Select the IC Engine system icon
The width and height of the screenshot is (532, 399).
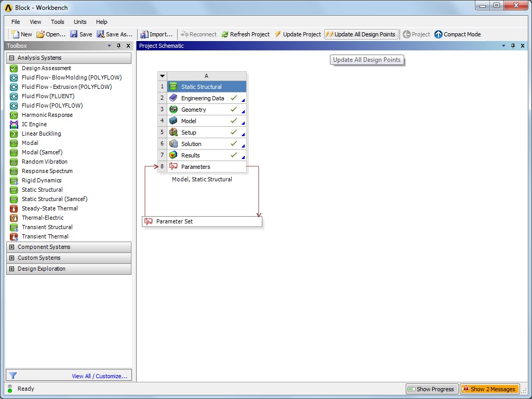click(14, 124)
